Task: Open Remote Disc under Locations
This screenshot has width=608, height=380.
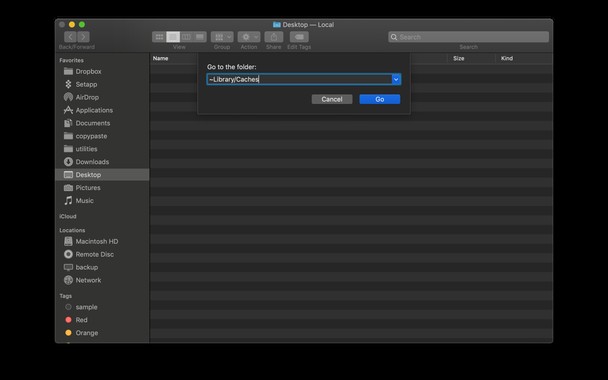Action: [102, 254]
